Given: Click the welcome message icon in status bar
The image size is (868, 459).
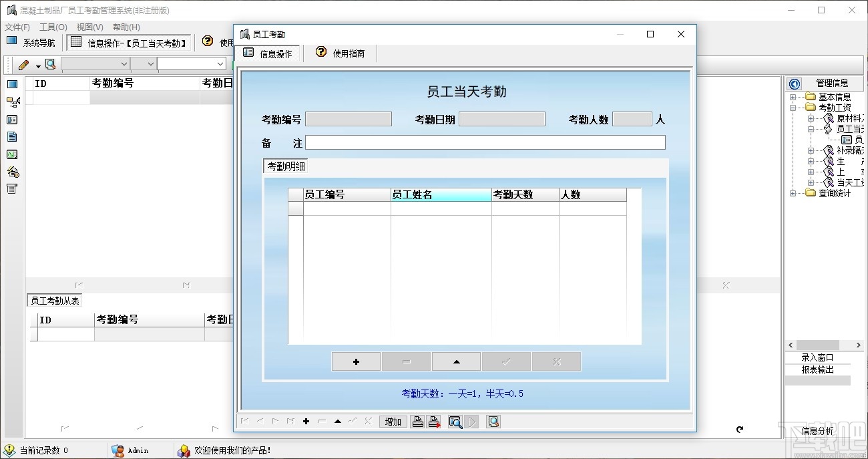Looking at the screenshot, I should 184,451.
